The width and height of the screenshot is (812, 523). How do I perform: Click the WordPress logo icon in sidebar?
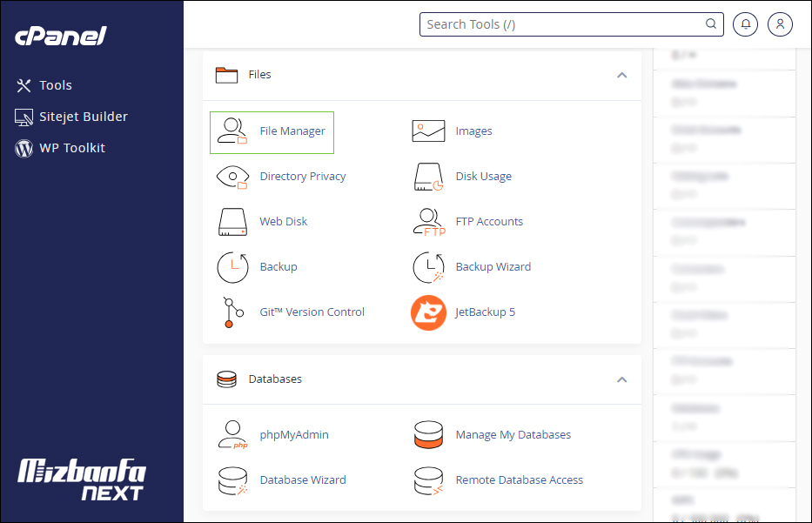point(23,149)
